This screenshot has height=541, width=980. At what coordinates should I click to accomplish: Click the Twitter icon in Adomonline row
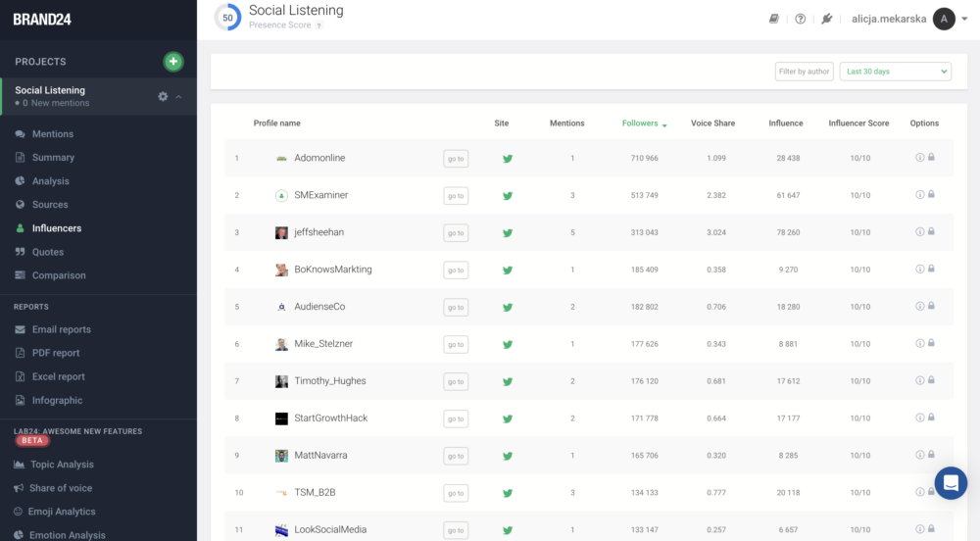click(508, 159)
